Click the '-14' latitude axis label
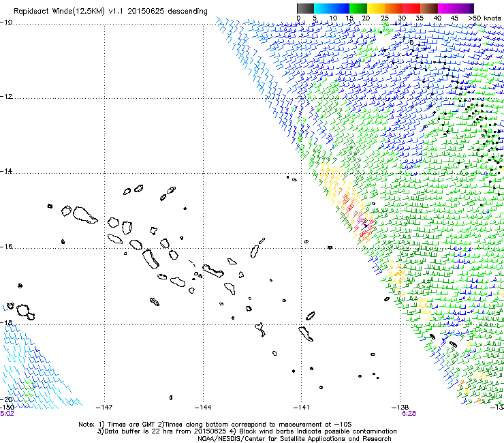 point(6,171)
